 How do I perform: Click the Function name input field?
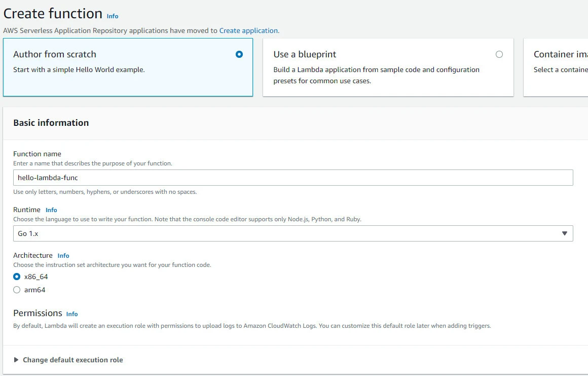point(293,178)
